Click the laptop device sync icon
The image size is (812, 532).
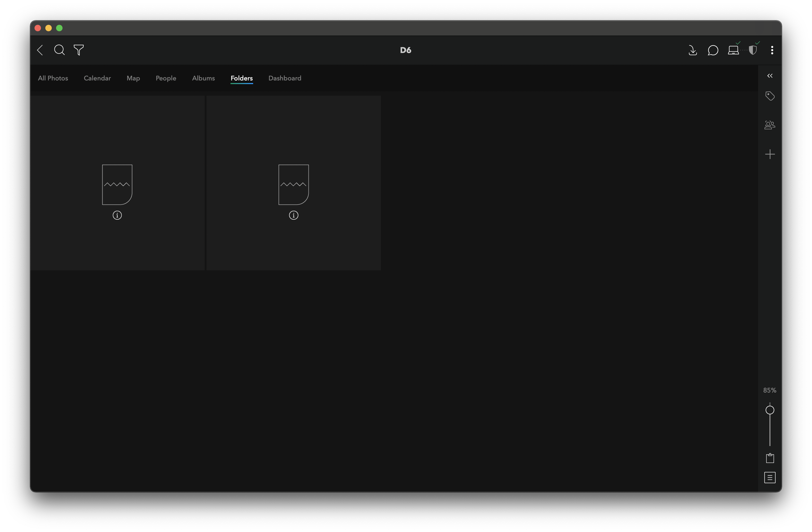tap(733, 50)
